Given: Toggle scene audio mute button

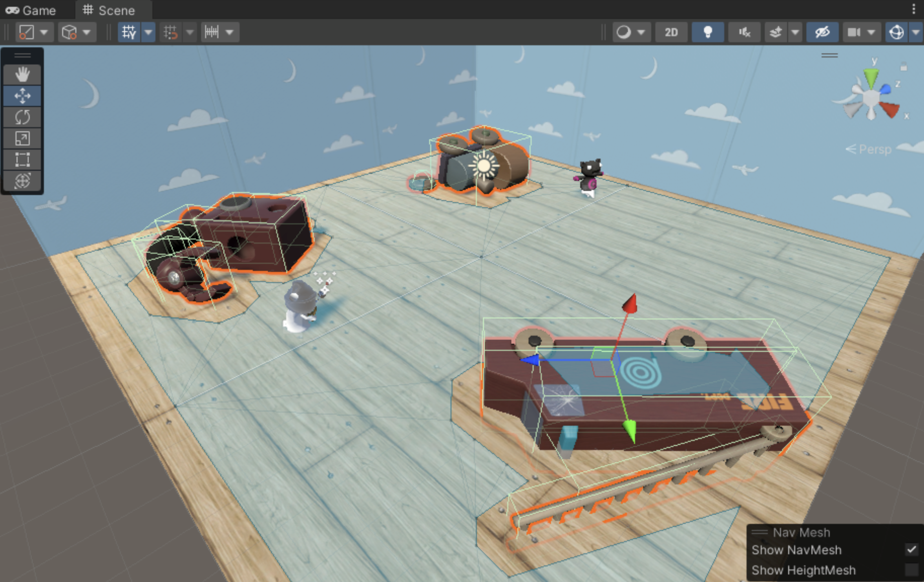Looking at the screenshot, I should tap(744, 32).
